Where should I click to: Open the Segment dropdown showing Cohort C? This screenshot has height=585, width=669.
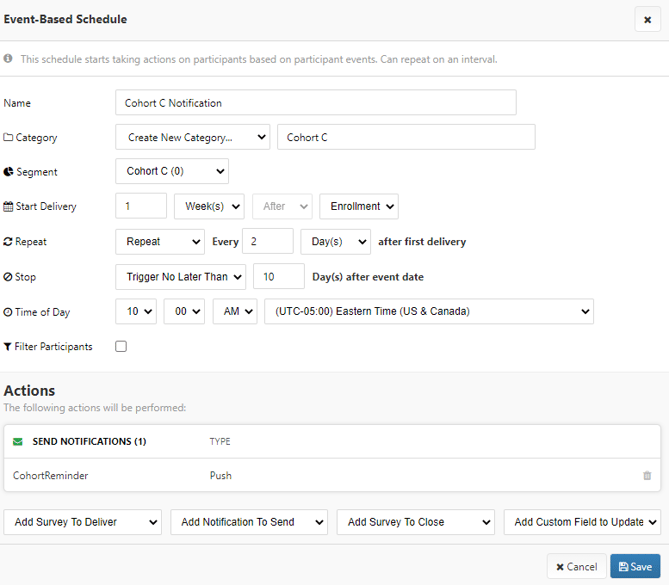point(171,171)
